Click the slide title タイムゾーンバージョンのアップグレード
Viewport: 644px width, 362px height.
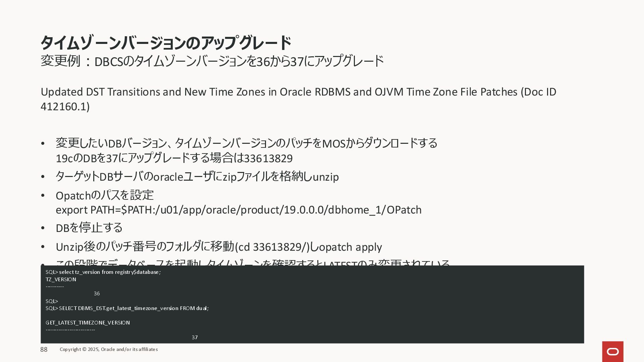pos(166,43)
